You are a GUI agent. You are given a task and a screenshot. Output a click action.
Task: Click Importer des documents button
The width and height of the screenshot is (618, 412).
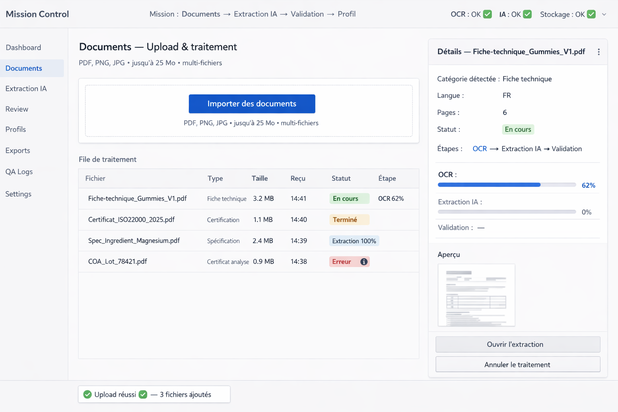coord(251,104)
